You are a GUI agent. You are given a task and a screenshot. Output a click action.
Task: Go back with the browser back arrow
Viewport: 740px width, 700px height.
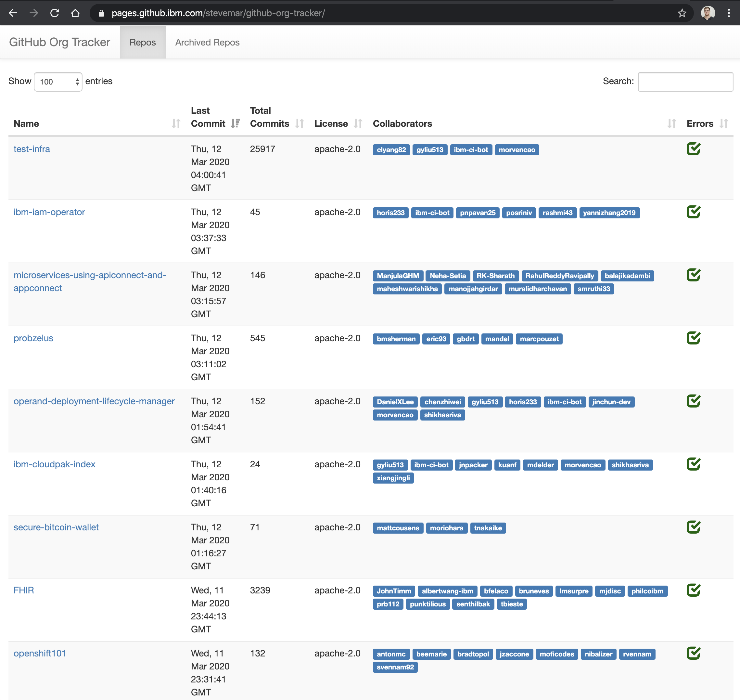point(13,13)
